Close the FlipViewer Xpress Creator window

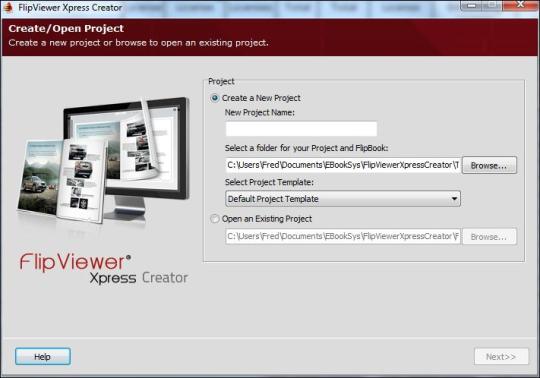[x=521, y=4]
